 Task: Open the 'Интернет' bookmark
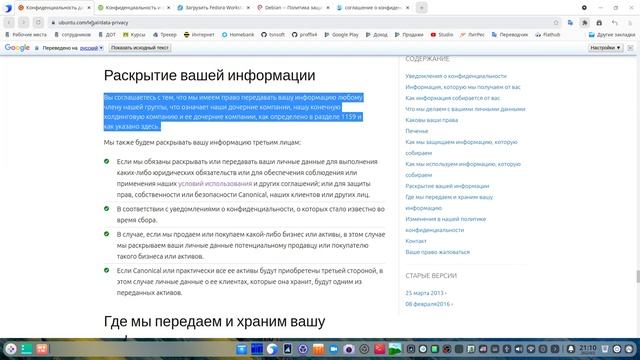pos(199,35)
